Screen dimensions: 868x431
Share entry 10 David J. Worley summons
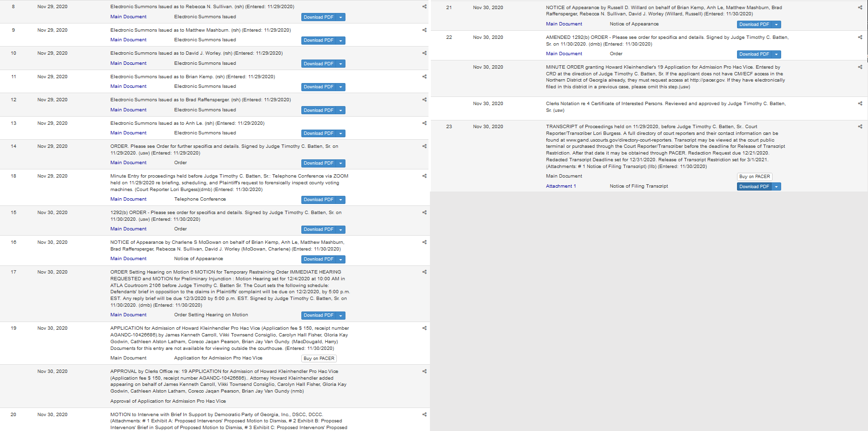pos(424,53)
